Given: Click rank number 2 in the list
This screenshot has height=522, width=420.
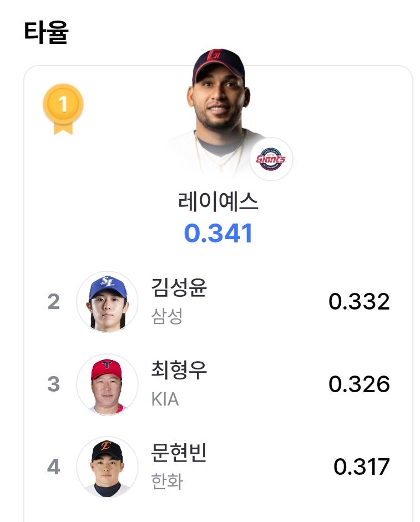Looking at the screenshot, I should tap(54, 302).
